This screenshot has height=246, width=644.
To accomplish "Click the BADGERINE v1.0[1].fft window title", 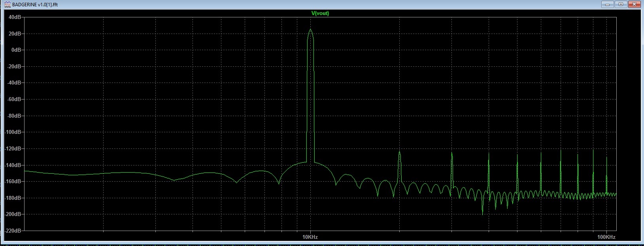I will click(35, 5).
